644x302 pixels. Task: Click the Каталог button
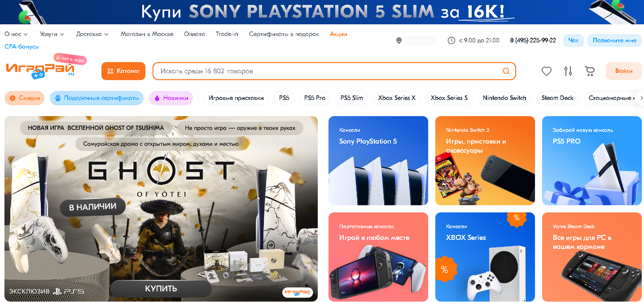click(123, 71)
